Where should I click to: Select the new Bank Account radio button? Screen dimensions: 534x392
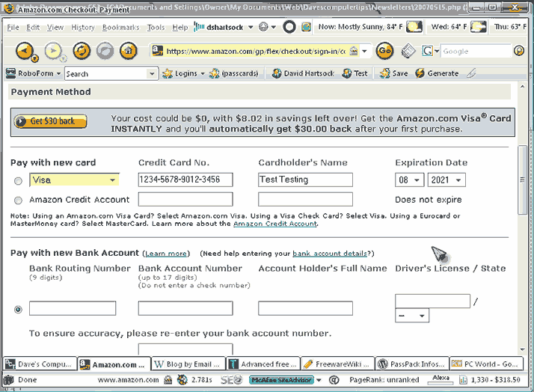[18, 309]
